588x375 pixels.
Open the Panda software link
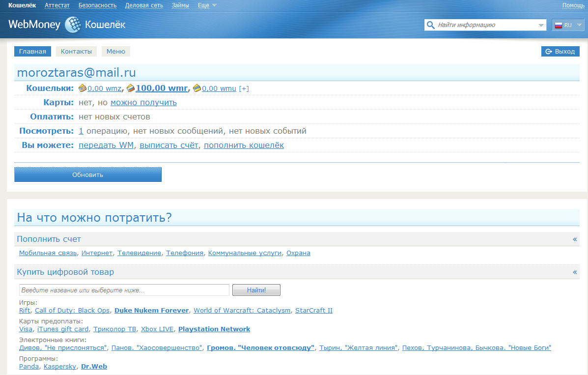(29, 367)
